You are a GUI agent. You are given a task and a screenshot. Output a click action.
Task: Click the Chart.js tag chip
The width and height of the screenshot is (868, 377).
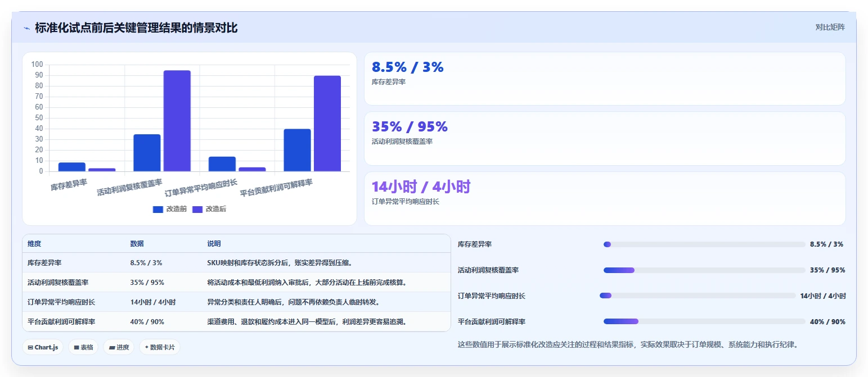click(x=43, y=347)
